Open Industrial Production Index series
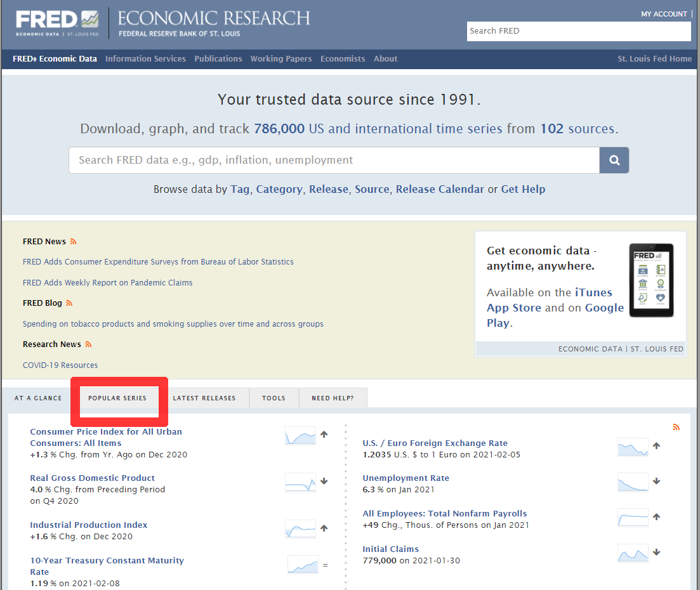Screen dimensions: 700x590 89,525
